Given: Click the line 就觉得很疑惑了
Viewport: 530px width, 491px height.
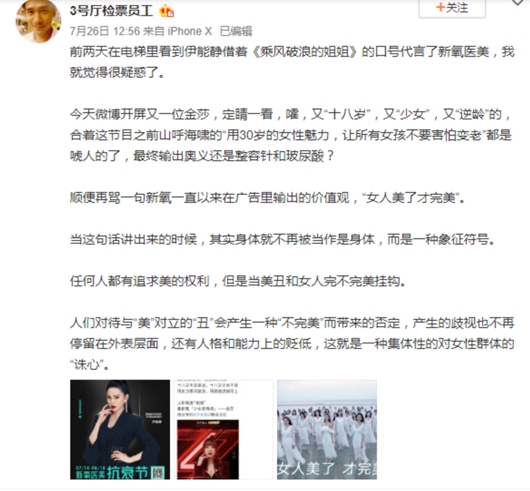Looking at the screenshot, I should 117,73.
